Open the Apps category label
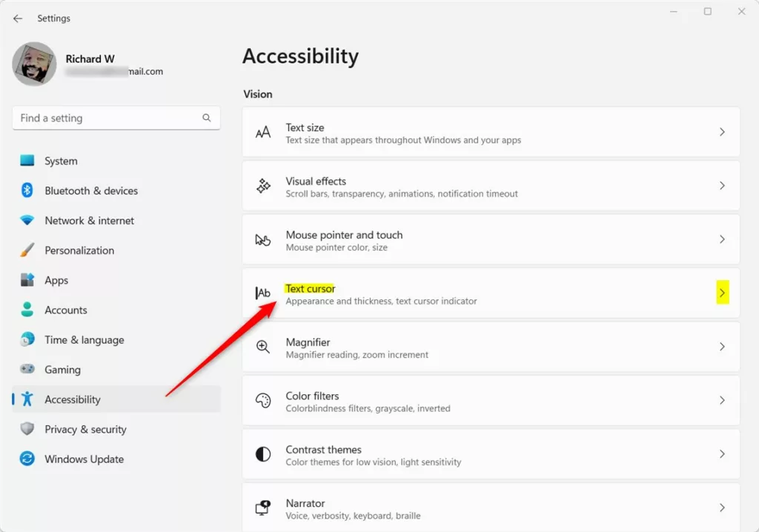Image resolution: width=759 pixels, height=532 pixels. click(56, 281)
